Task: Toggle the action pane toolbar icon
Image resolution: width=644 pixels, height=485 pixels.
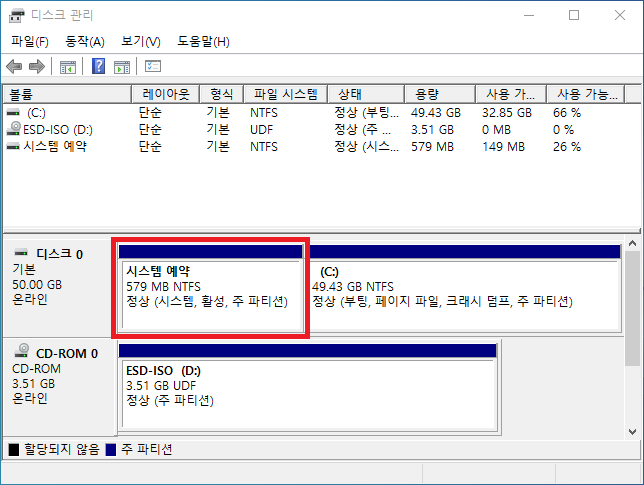Action: click(122, 67)
